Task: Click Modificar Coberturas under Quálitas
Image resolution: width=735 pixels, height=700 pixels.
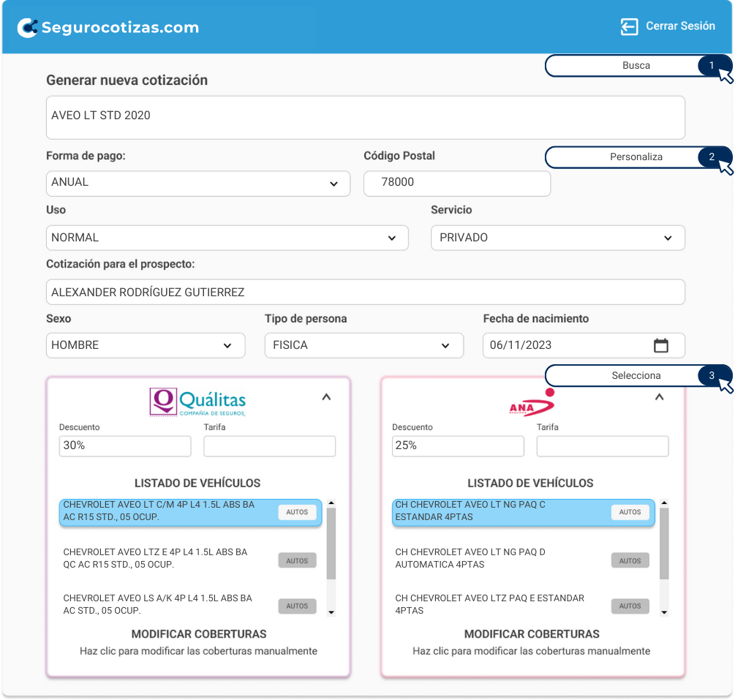Action: (198, 634)
